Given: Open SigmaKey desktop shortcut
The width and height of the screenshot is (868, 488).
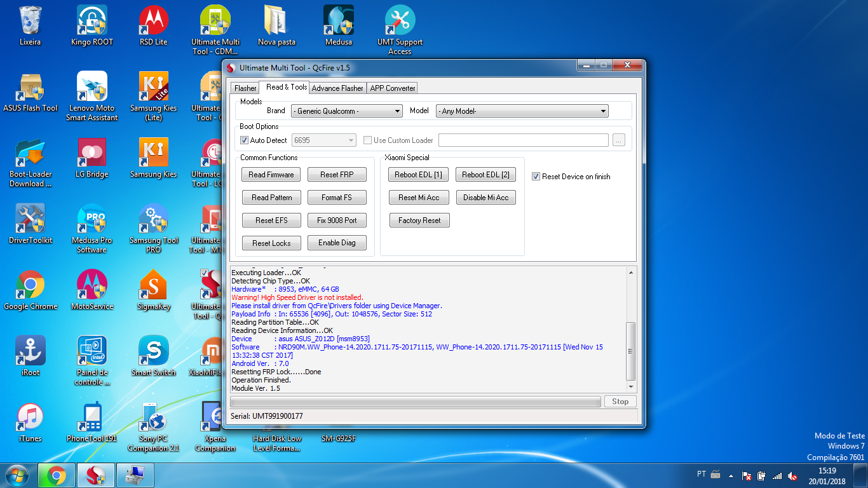Looking at the screenshot, I should coord(154,290).
